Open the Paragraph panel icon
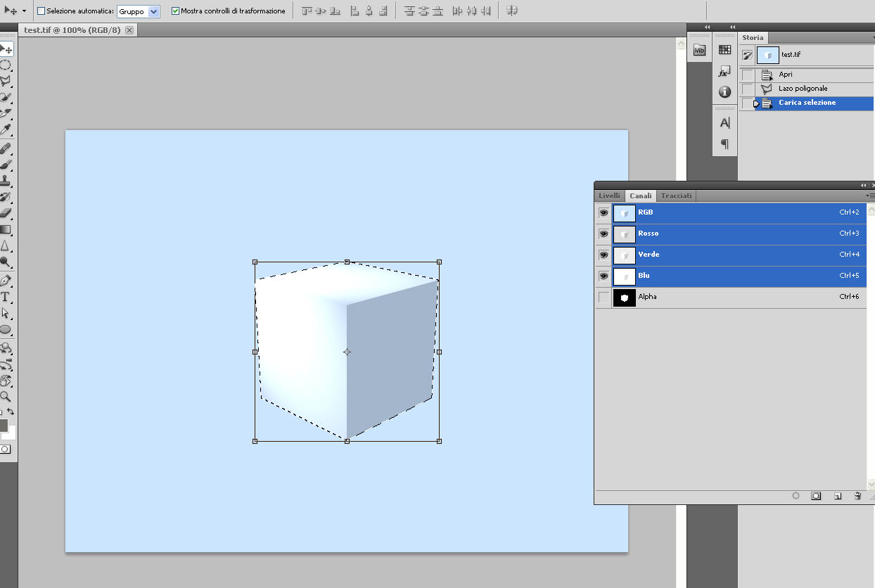Image resolution: width=875 pixels, height=588 pixels. coord(724,144)
